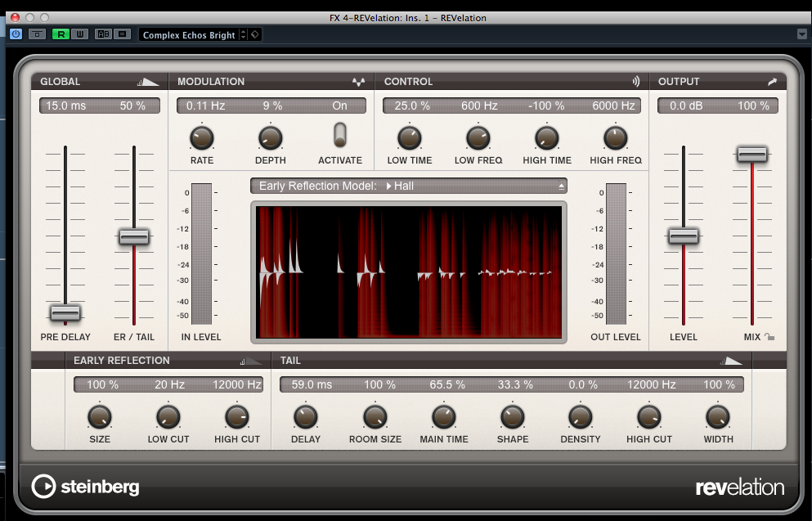This screenshot has width=812, height=521.
Task: Click the Tail Delay knob
Action: pyautogui.click(x=306, y=417)
